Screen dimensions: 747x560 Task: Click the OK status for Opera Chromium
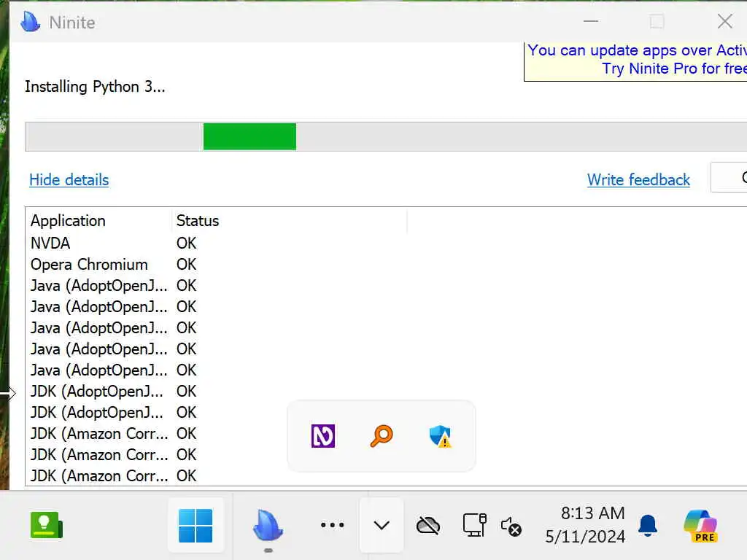click(x=186, y=264)
